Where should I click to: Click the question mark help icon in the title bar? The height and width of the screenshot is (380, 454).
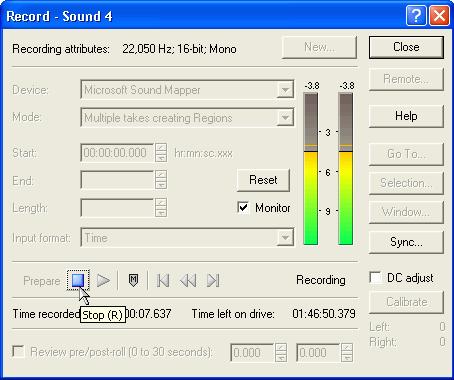(416, 16)
